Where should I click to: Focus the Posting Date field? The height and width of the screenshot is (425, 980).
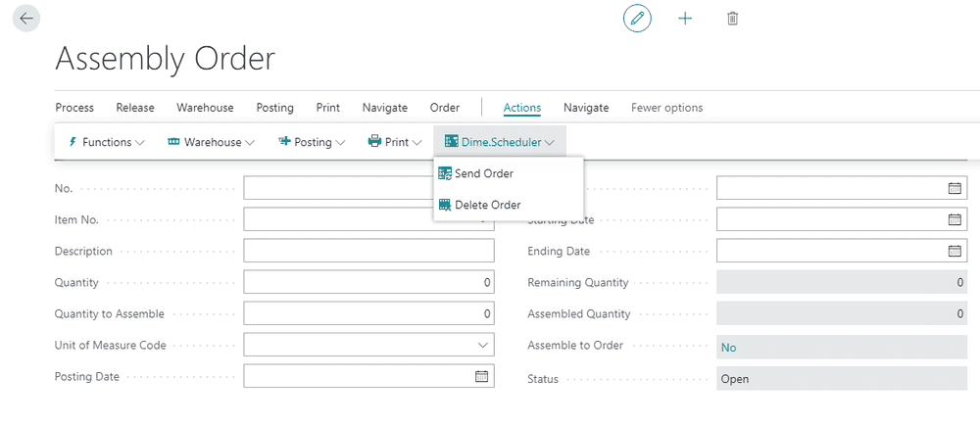(368, 376)
